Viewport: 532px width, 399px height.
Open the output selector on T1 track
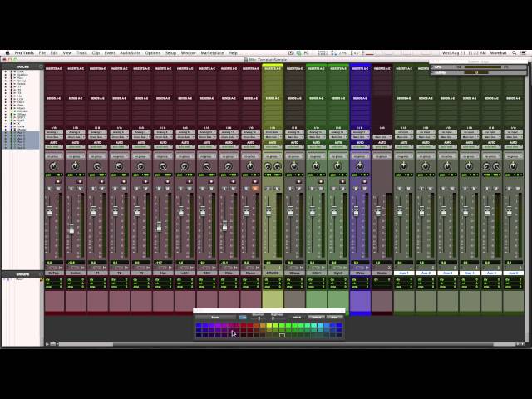point(98,137)
